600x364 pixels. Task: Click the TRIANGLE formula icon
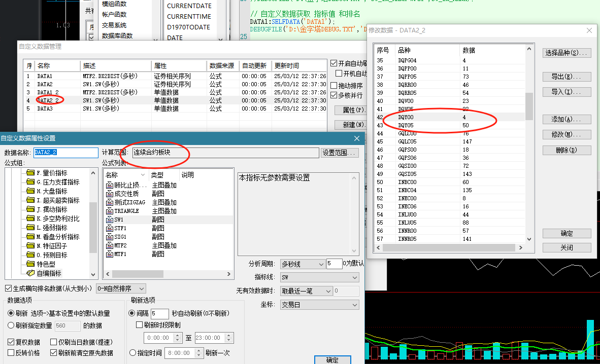[110, 211]
